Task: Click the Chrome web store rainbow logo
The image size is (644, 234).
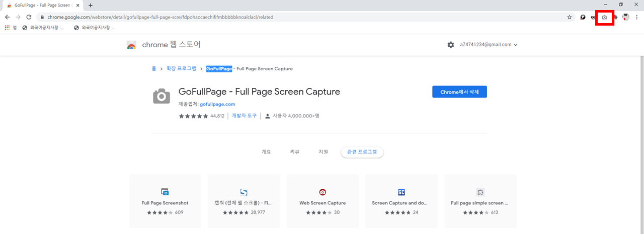Action: [x=131, y=45]
